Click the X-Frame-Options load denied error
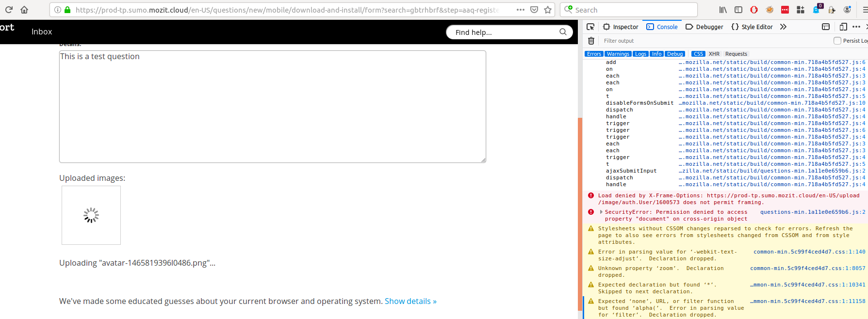Viewport: 868px width, 319px height. (x=729, y=199)
